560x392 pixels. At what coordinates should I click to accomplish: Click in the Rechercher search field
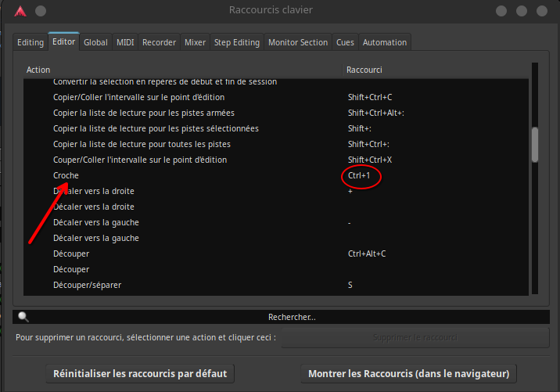pos(291,317)
